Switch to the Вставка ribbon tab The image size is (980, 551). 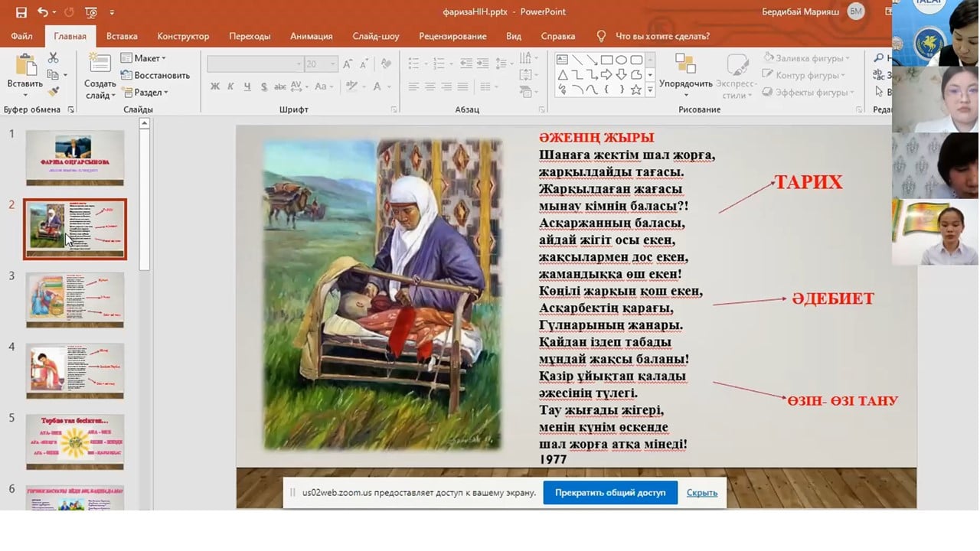[122, 36]
